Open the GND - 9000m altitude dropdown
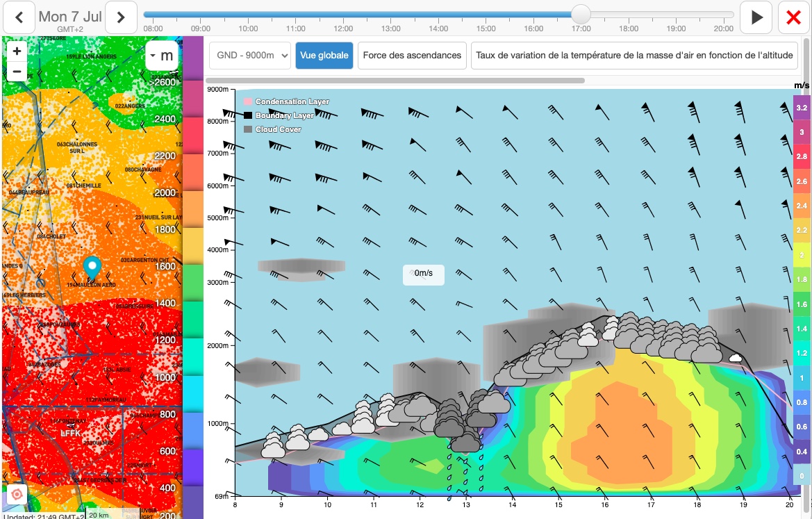The width and height of the screenshot is (812, 519). point(249,56)
